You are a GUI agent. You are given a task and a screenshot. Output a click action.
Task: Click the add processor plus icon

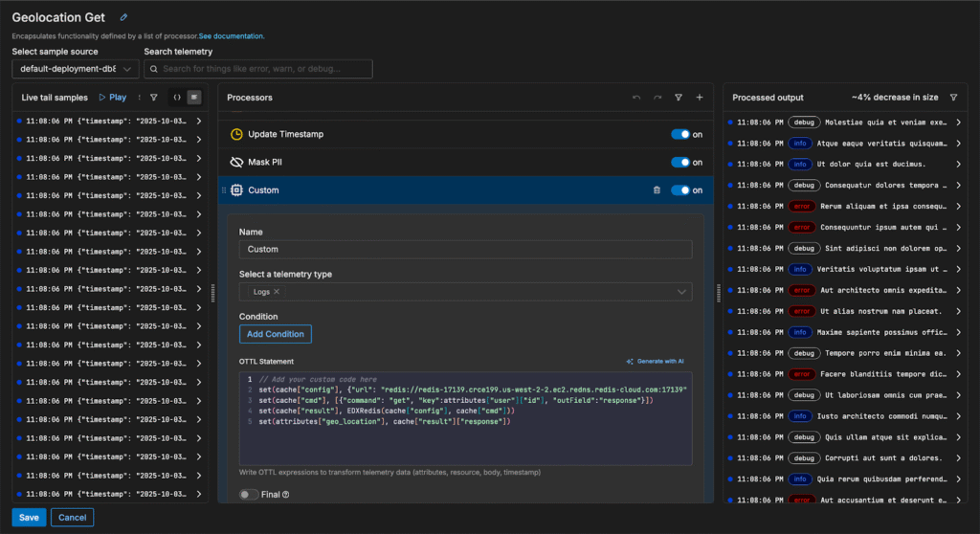[700, 98]
